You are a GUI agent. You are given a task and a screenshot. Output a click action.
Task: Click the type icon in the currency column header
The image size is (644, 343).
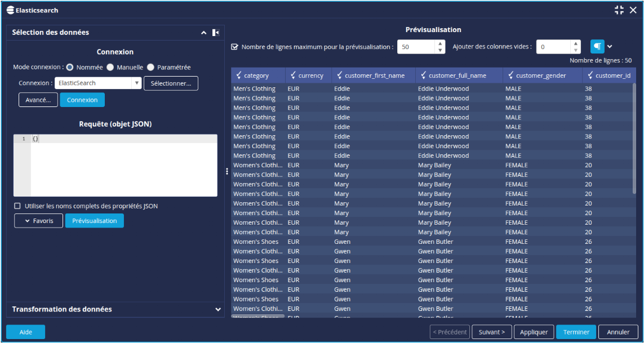pos(292,75)
